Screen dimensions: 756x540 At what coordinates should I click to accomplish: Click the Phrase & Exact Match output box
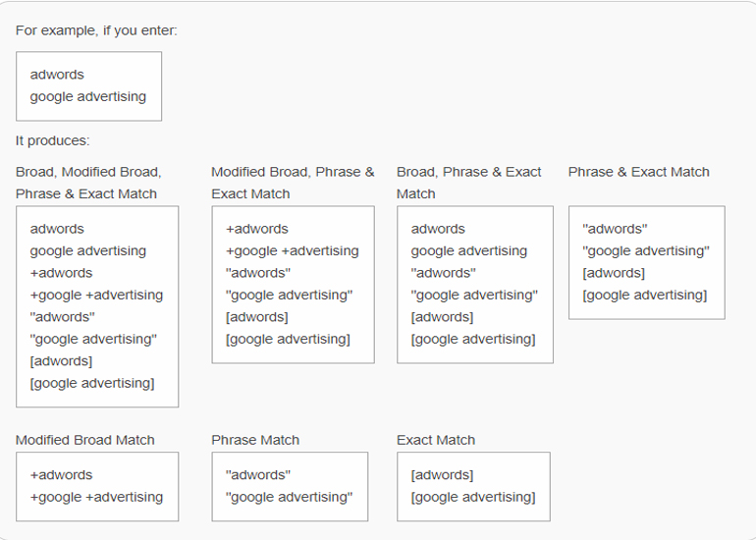647,263
